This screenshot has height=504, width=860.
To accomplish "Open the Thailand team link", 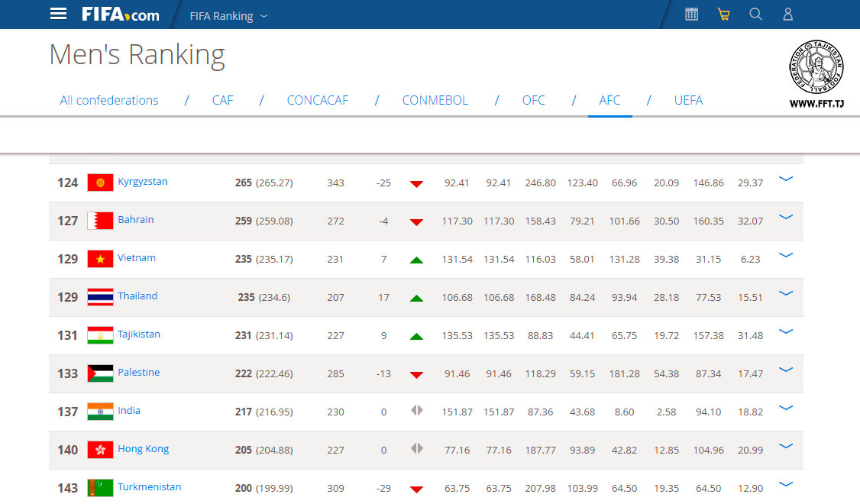I will pos(137,296).
